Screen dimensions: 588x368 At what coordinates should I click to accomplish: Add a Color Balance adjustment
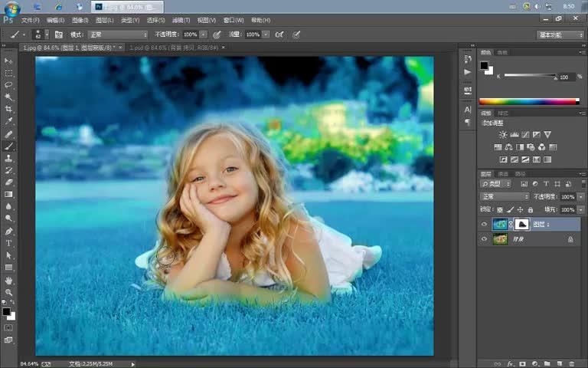click(x=508, y=147)
